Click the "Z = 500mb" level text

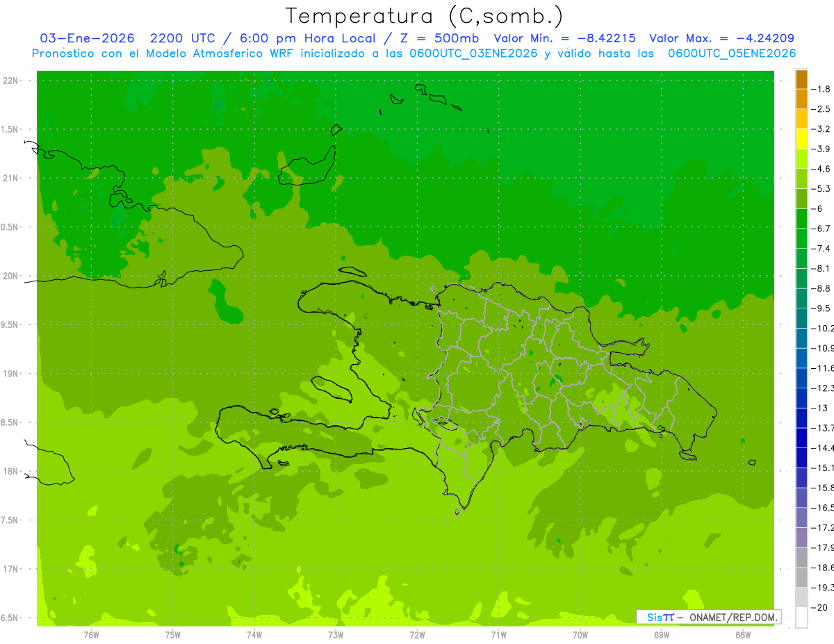pyautogui.click(x=439, y=38)
